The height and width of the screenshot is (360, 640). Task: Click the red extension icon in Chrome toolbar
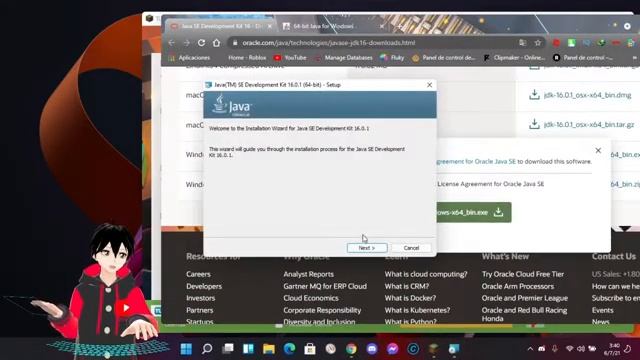[x=556, y=42]
